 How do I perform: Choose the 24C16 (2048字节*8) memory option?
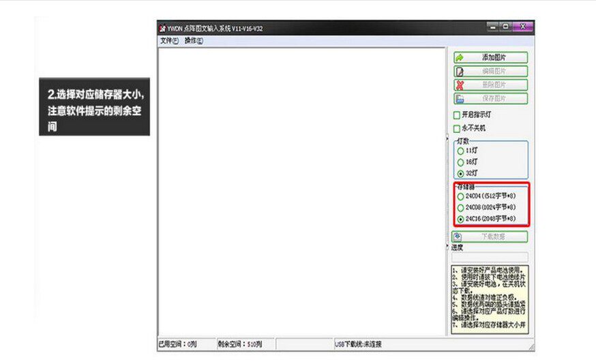pyautogui.click(x=460, y=219)
